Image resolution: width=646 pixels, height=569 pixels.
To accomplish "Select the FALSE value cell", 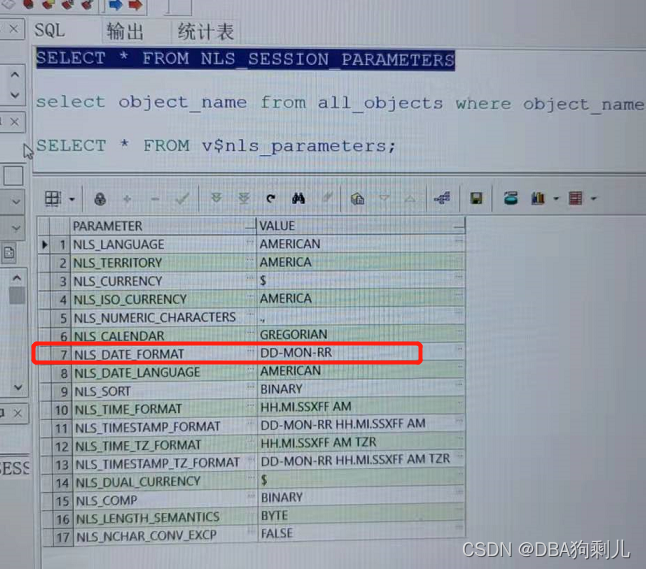I will point(361,534).
